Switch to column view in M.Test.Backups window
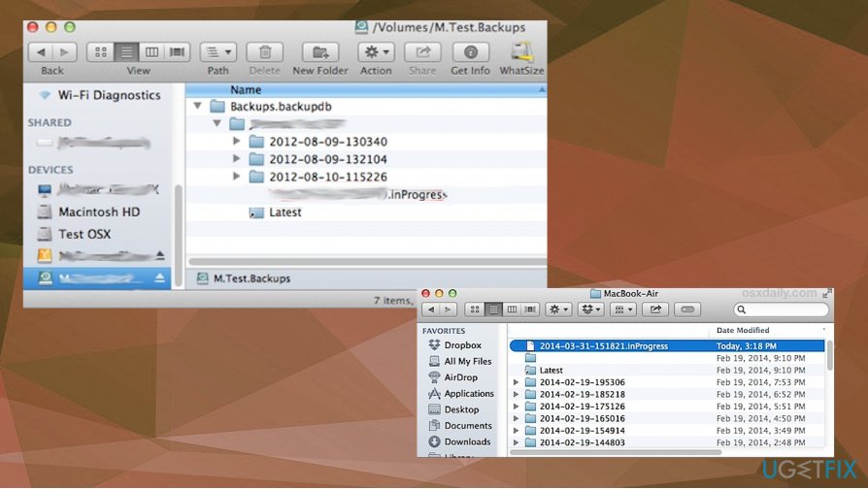 coord(151,52)
